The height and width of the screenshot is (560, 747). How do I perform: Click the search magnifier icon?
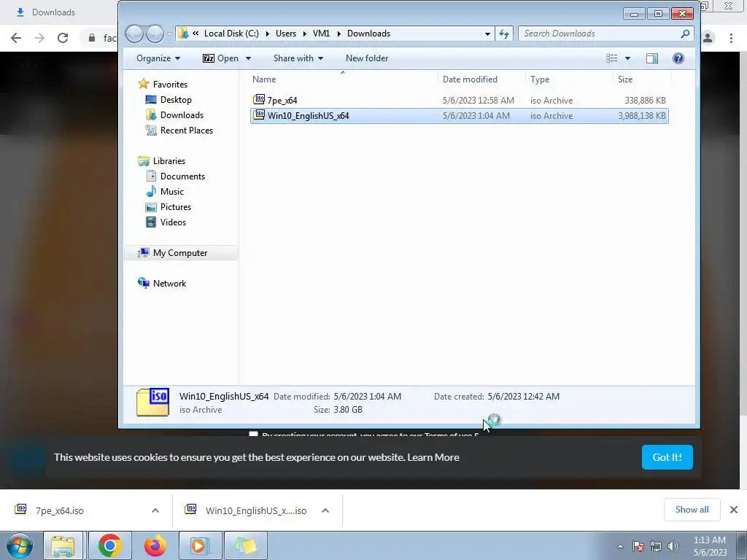685,34
